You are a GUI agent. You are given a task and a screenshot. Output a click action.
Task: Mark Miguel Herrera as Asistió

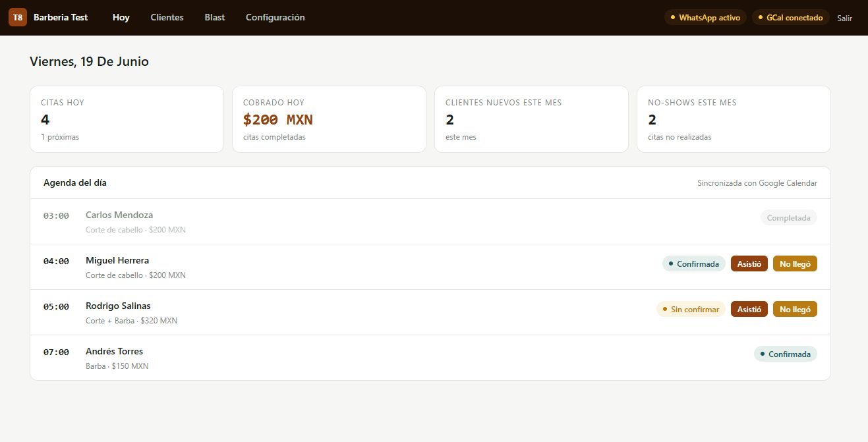point(749,263)
